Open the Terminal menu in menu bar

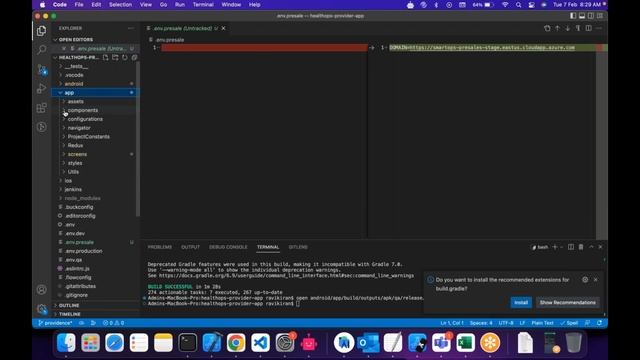(x=203, y=5)
